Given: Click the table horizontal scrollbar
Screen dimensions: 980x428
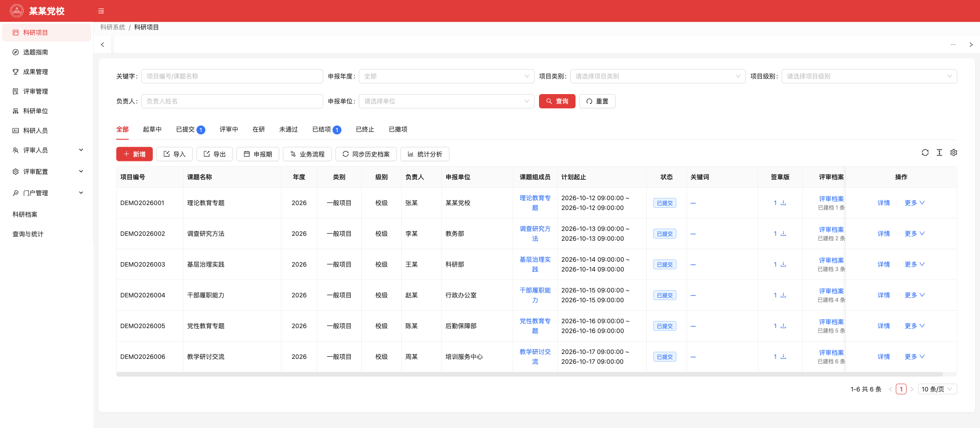Looking at the screenshot, I should 529,374.
